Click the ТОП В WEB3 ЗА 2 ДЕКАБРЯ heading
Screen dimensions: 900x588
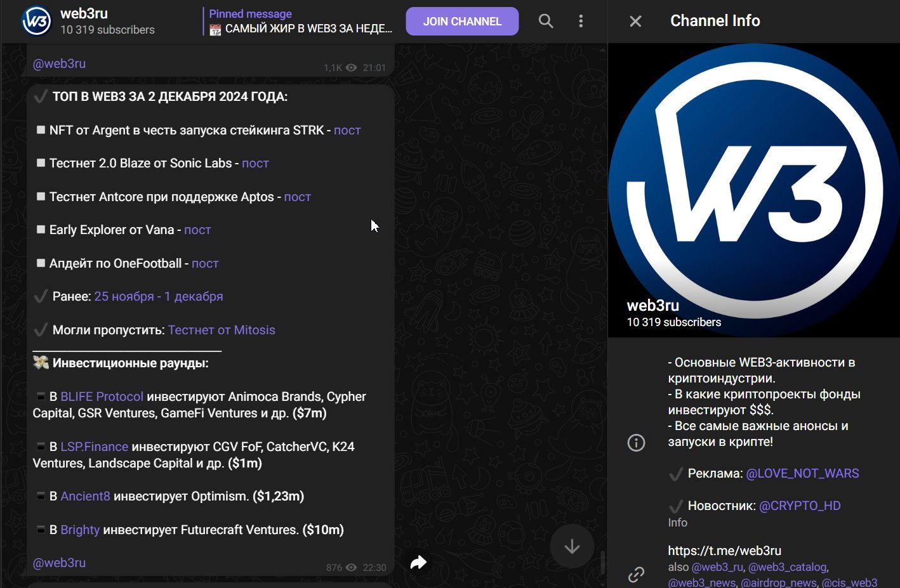pyautogui.click(x=170, y=96)
